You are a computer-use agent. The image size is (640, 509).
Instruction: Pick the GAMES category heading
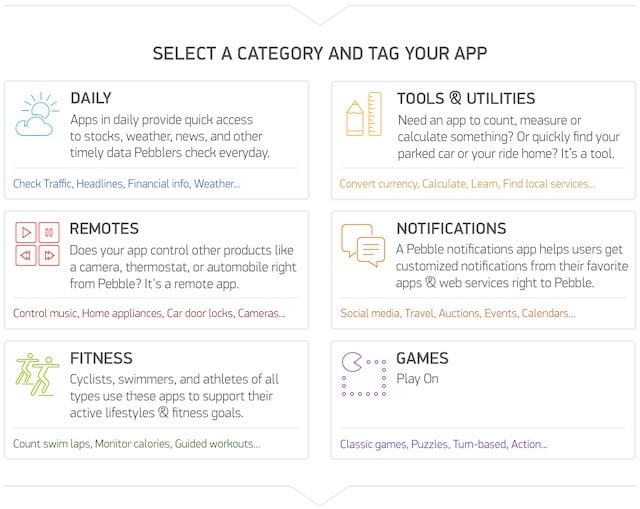pos(422,358)
